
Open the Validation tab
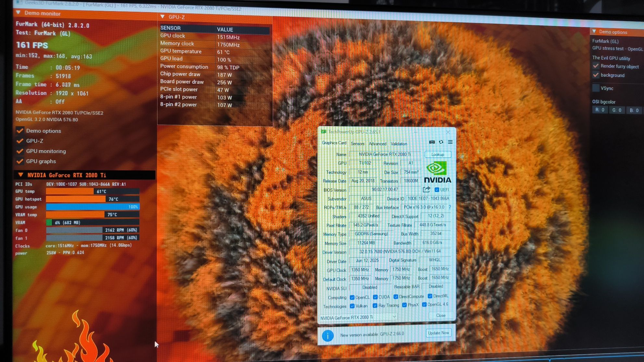pos(399,144)
